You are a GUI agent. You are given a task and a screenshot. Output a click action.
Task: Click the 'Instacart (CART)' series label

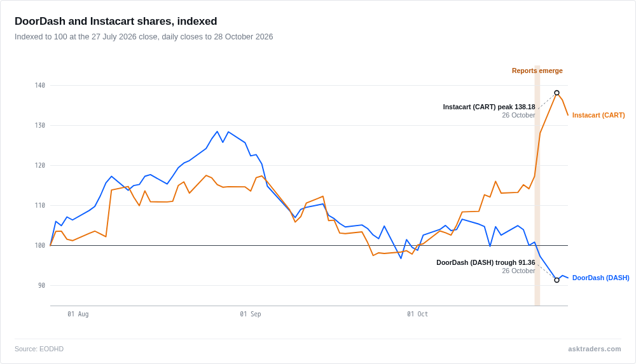pos(598,115)
